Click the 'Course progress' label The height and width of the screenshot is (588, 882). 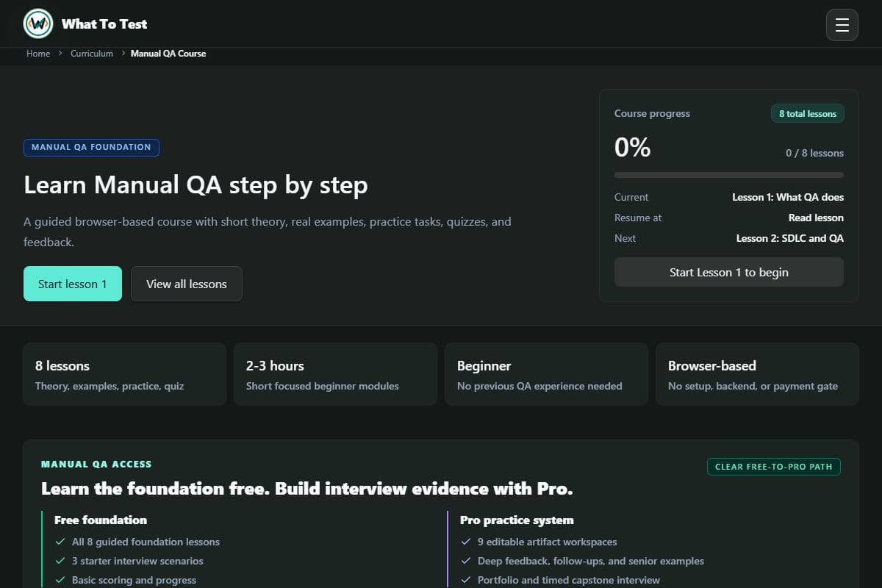(x=652, y=113)
